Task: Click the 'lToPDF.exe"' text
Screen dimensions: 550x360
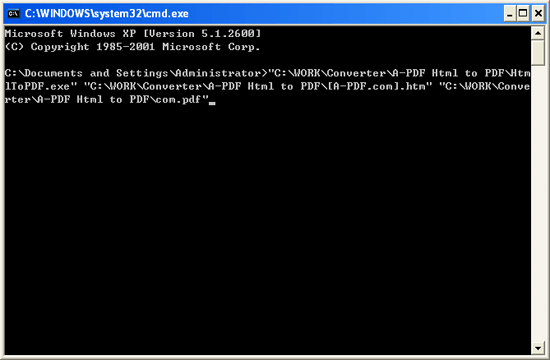Action: [x=41, y=86]
